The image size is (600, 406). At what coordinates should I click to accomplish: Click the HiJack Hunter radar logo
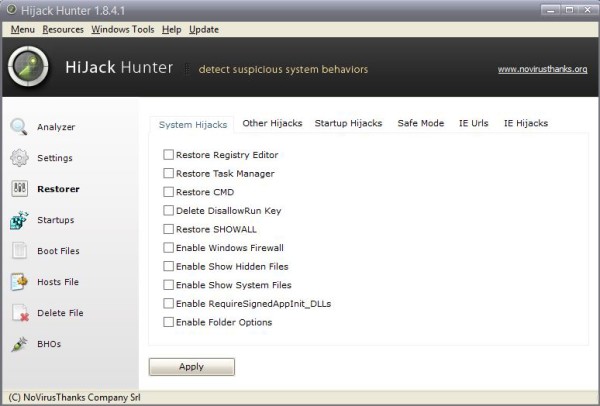[28, 67]
